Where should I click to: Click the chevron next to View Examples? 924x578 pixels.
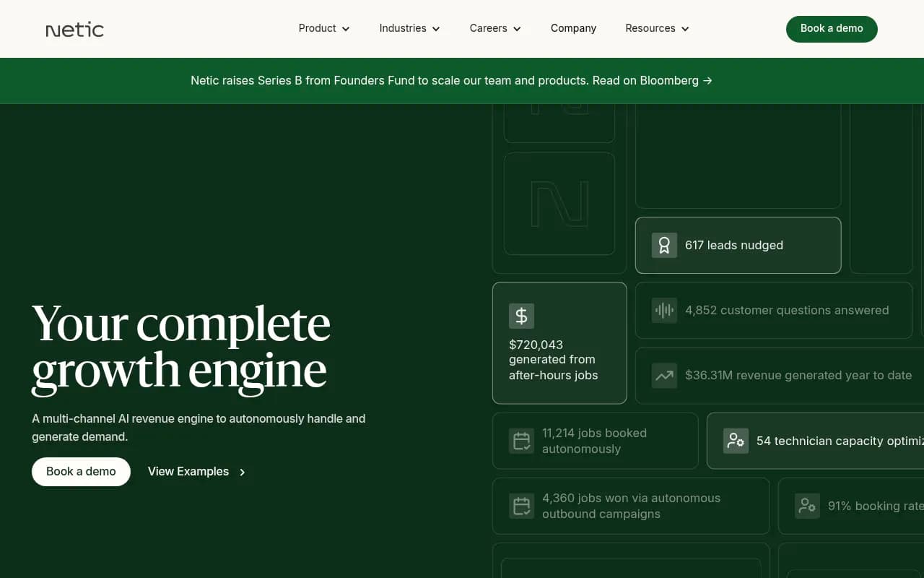pos(242,473)
